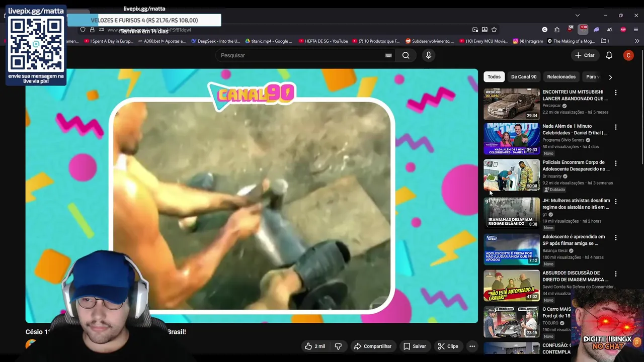Bookmark this page with the star icon
Screen dimensions: 644x362
tap(494, 30)
